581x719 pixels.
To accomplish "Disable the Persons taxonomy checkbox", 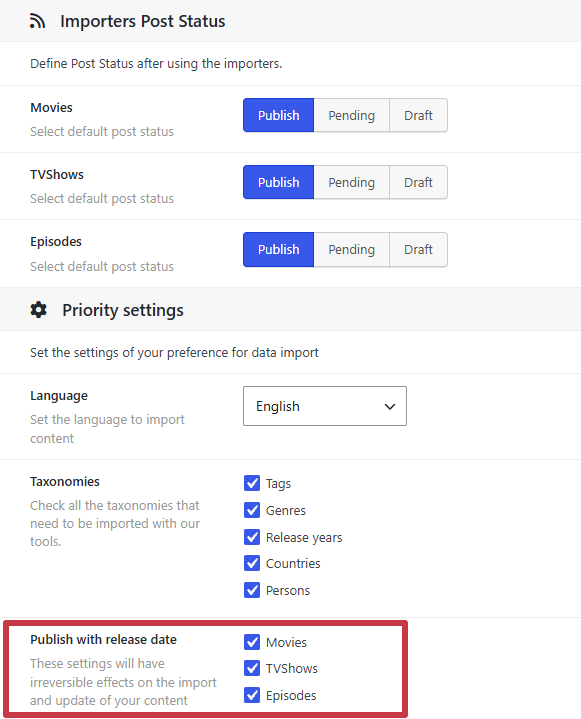I will tap(252, 590).
